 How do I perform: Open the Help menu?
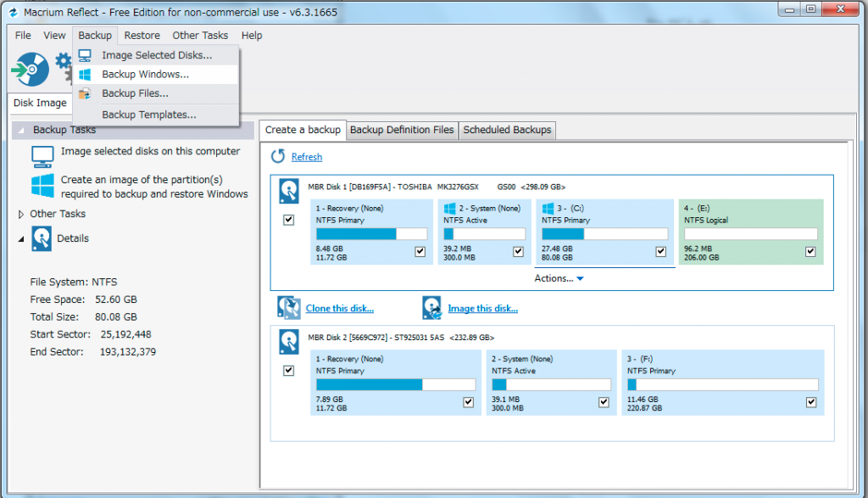(251, 36)
